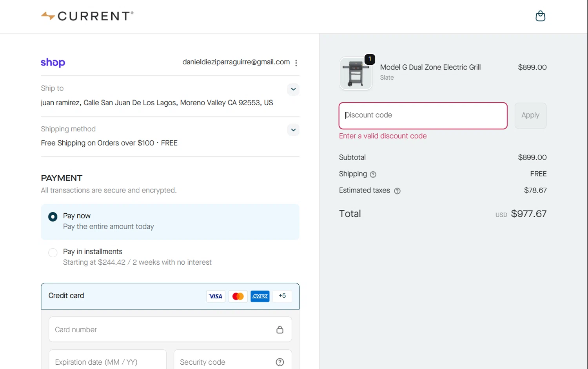The width and height of the screenshot is (588, 369).
Task: Click the Amex card icon
Action: coord(260,296)
